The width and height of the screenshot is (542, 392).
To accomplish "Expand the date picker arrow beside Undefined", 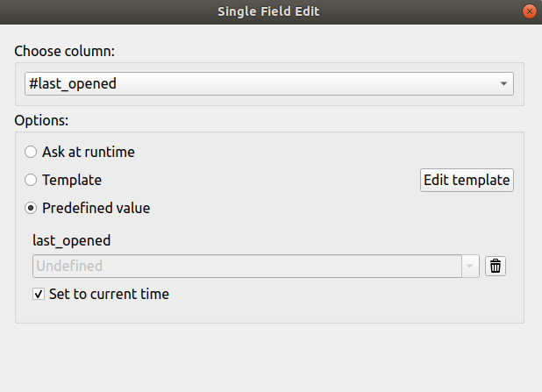I will [471, 266].
